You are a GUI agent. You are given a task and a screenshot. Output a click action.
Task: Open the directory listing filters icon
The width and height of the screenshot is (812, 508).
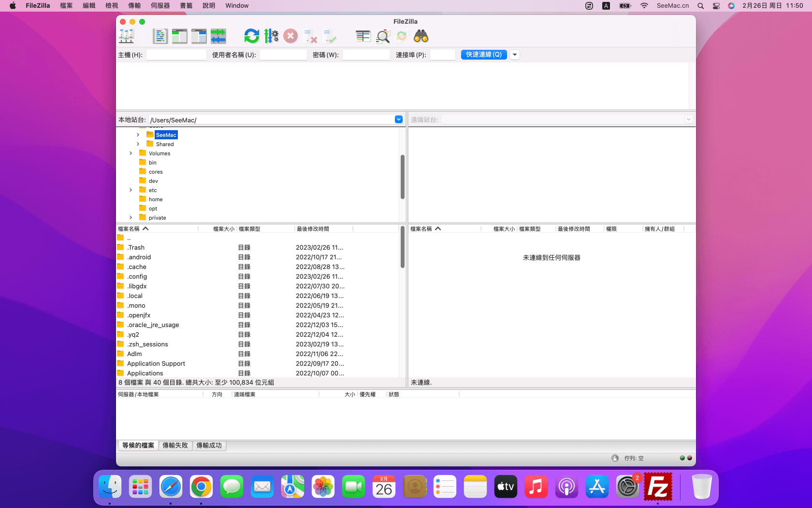(363, 36)
